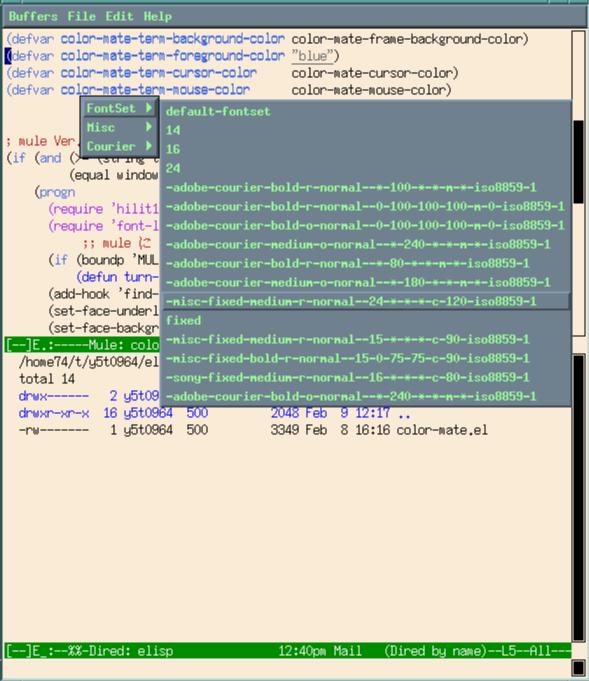Choose font size 14
This screenshot has height=681, width=589.
[x=365, y=130]
